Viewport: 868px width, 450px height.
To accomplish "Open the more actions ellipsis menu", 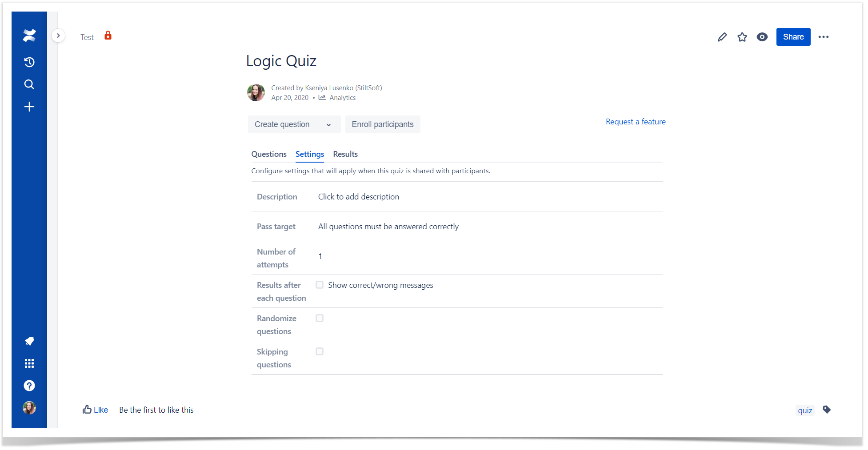I will [824, 37].
